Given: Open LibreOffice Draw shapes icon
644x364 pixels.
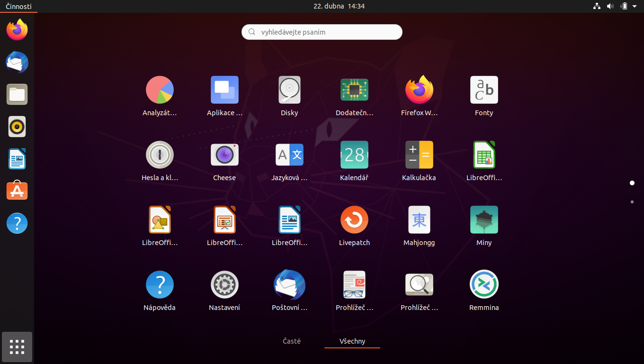Looking at the screenshot, I should pos(160,219).
